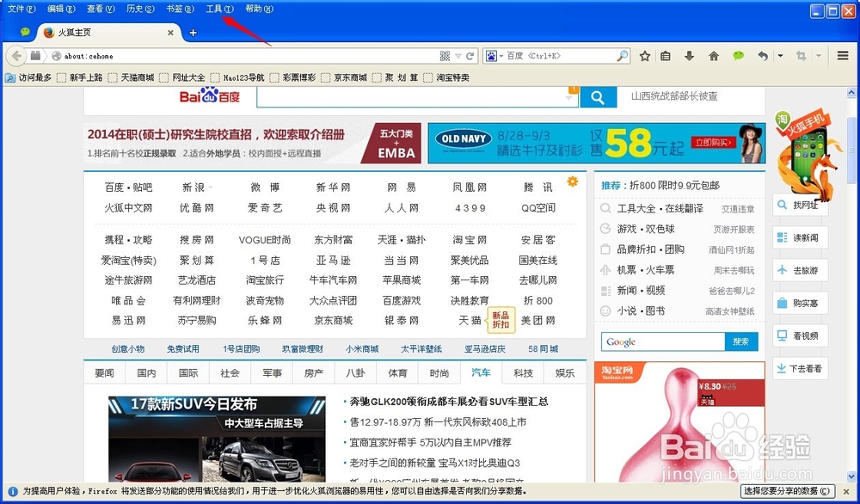This screenshot has width=860, height=504.
Task: Open the Hao123导航 bookmark
Action: coord(237,78)
